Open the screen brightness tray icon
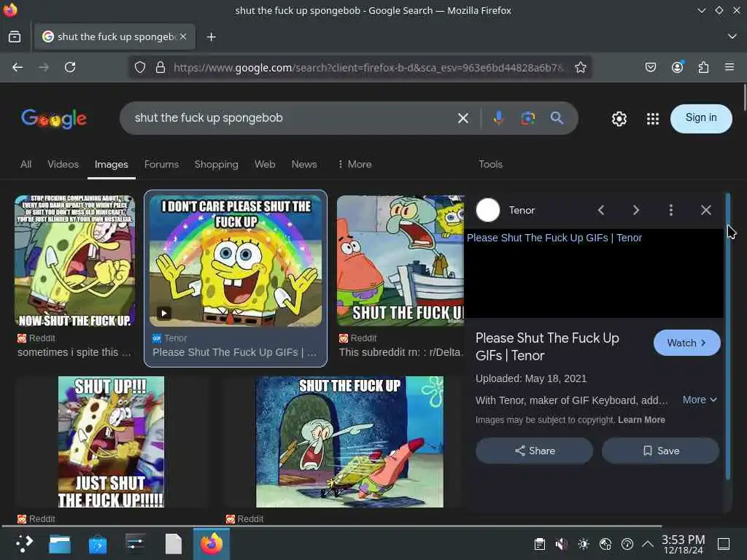 coord(583,544)
